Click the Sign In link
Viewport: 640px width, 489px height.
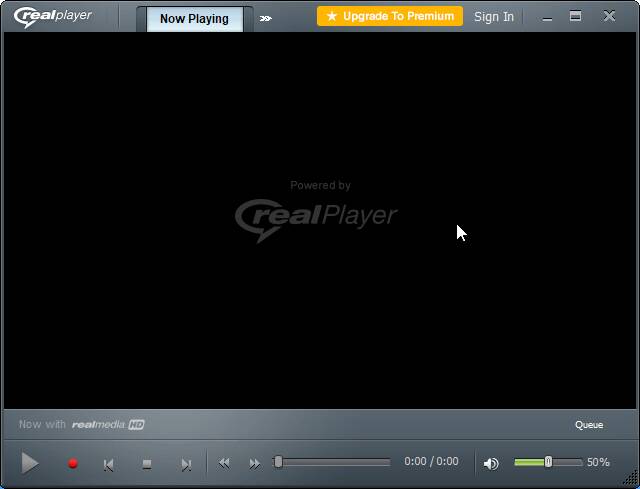(494, 17)
